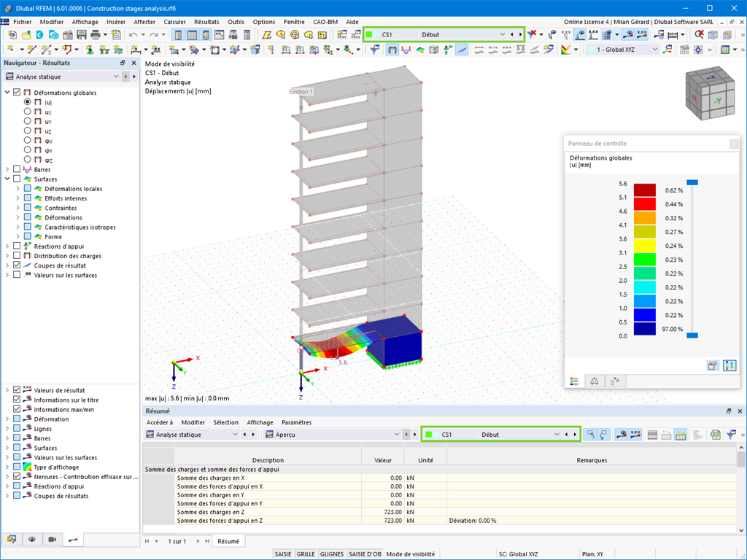Open the Calculer menu

point(175,22)
